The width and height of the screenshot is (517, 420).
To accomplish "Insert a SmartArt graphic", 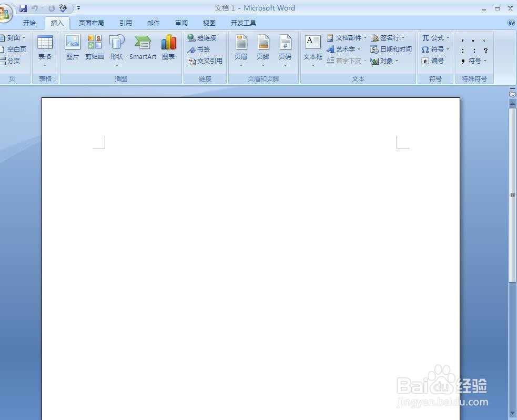I will point(143,48).
